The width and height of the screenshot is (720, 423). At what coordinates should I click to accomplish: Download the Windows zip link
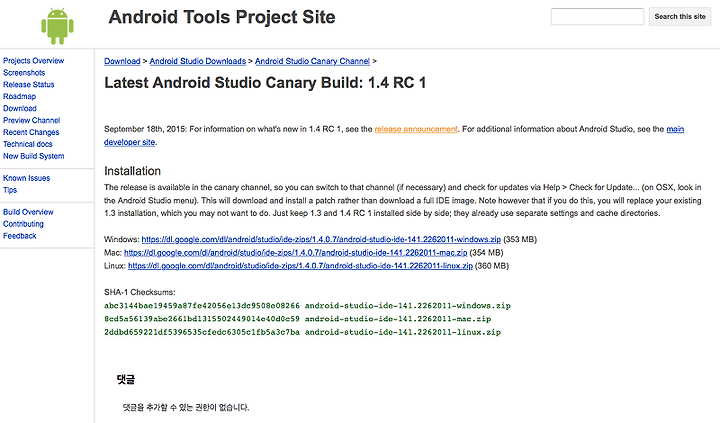pos(321,239)
